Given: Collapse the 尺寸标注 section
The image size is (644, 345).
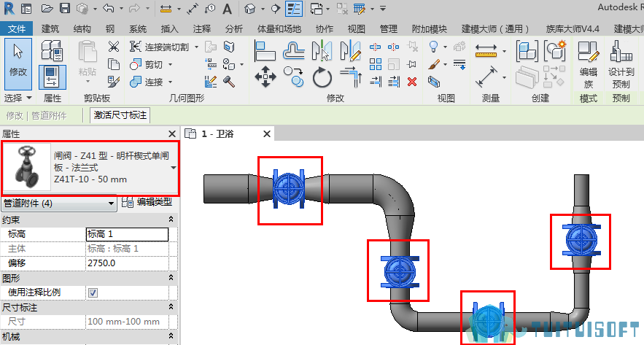Looking at the screenshot, I should [171, 307].
